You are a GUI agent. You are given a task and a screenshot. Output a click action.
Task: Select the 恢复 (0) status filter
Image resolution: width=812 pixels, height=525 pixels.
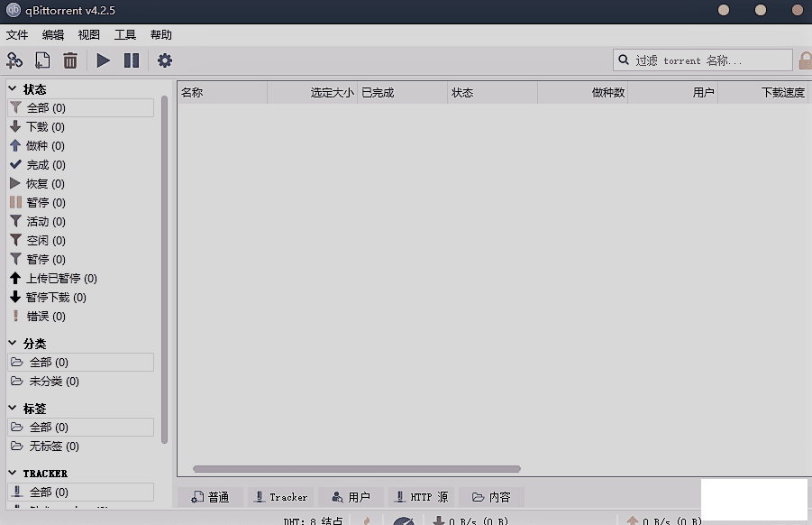pos(81,183)
